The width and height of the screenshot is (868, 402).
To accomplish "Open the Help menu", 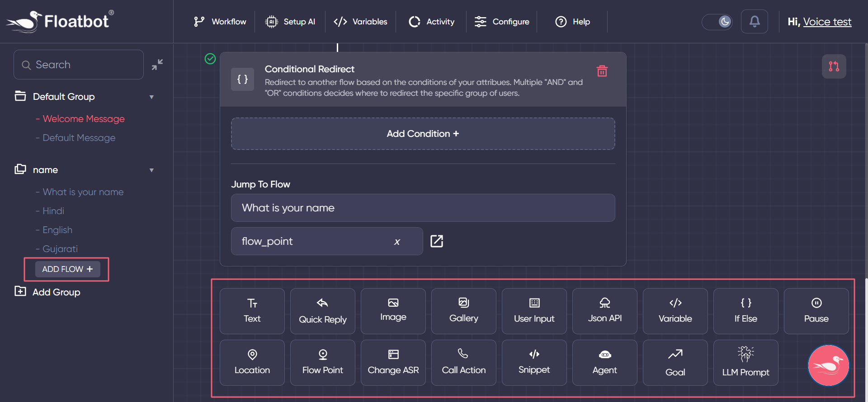I will (573, 22).
